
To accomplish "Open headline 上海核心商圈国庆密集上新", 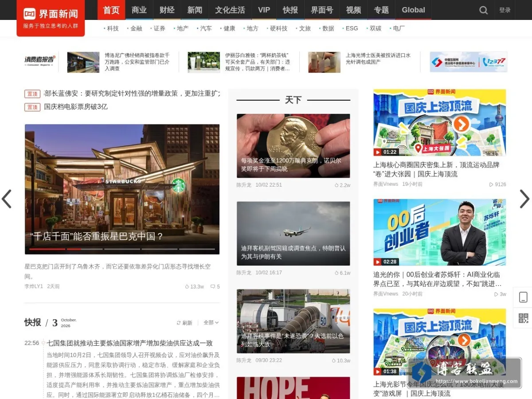I will click(436, 169).
